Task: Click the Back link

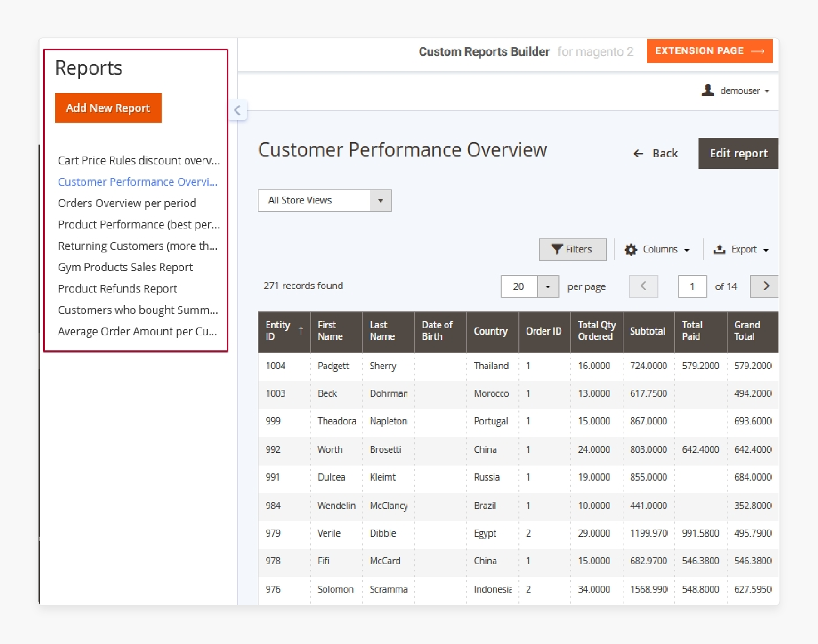Action: (656, 153)
